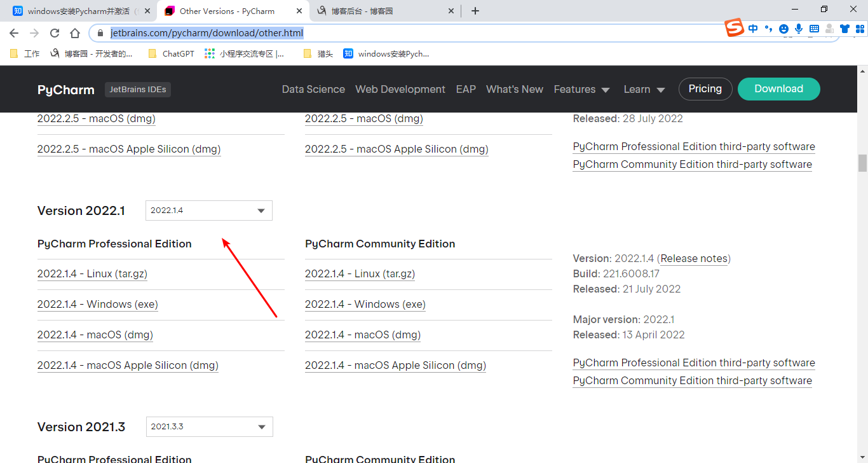View site info via the lock icon
The image size is (868, 463).
[x=100, y=33]
